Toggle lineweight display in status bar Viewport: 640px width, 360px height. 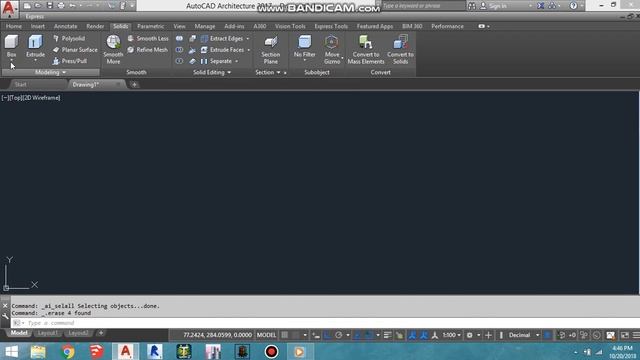[x=387, y=335]
